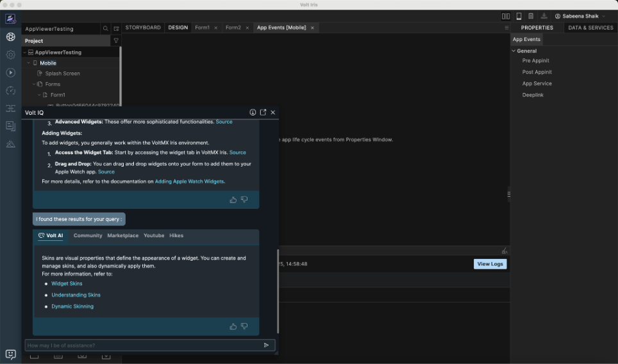Viewport: 618px width, 364px height.
Task: Click the hamburger menu icon beside PROPERTIES
Action: 506,28
